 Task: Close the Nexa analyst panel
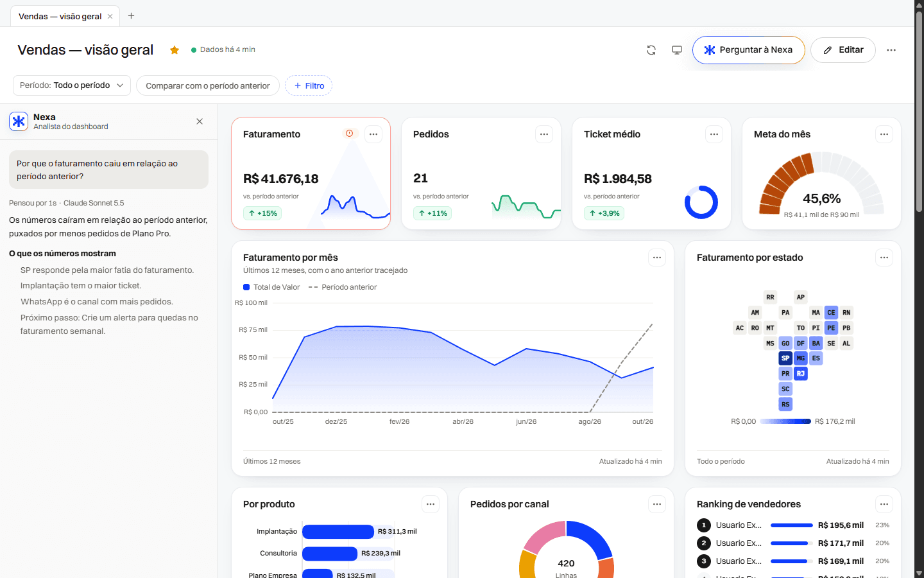pyautogui.click(x=200, y=121)
